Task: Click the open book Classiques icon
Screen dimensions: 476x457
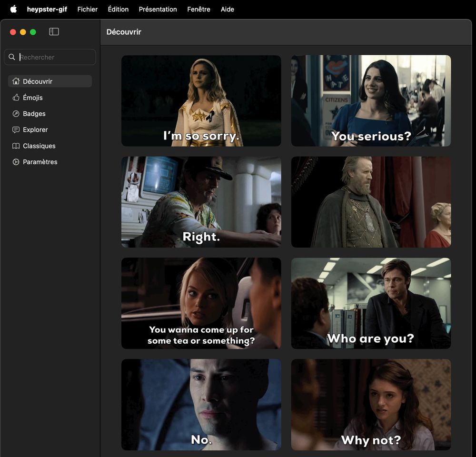Action: (16, 146)
